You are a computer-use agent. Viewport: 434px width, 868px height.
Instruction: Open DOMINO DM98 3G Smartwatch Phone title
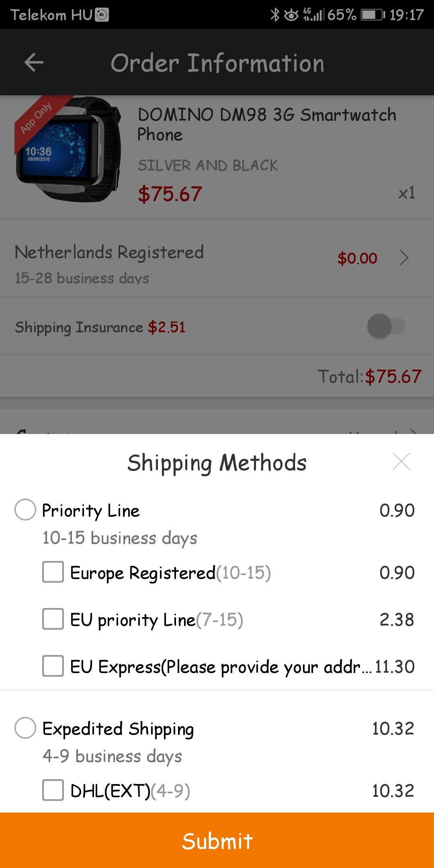(x=266, y=125)
